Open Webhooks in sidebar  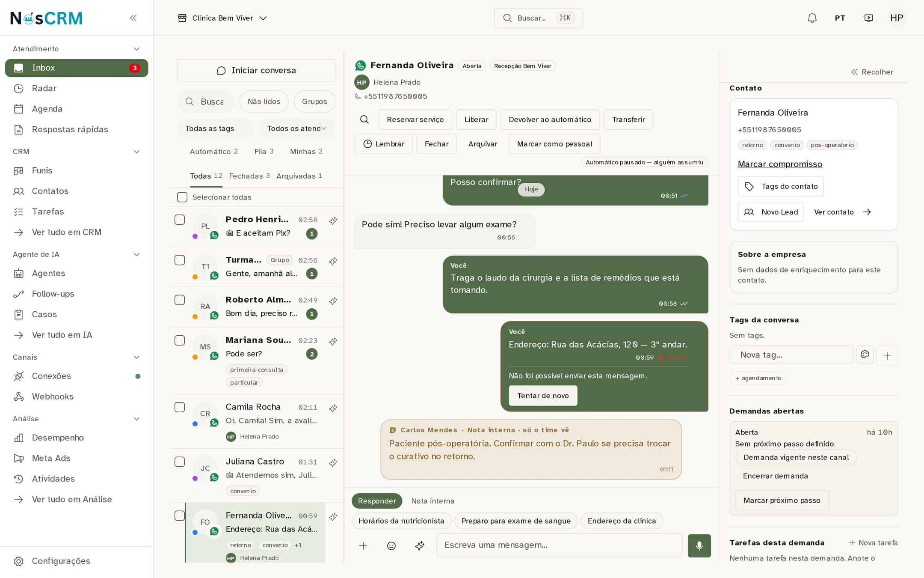[x=77, y=396]
